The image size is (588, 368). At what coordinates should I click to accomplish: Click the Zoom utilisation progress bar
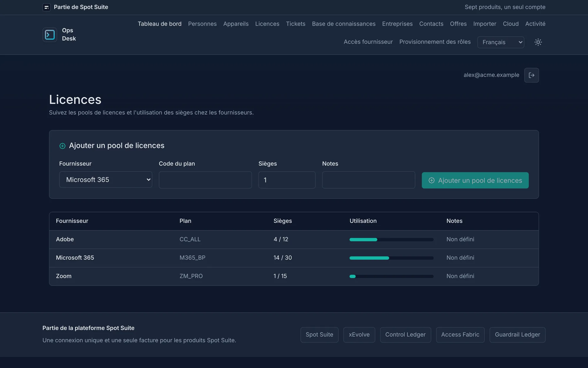391,276
